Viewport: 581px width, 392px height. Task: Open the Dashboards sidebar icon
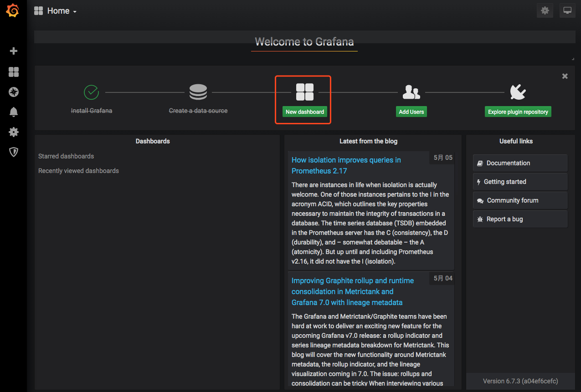[14, 71]
